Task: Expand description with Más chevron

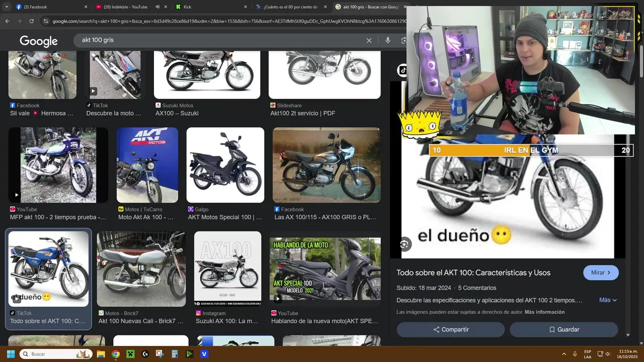Action: click(608, 300)
